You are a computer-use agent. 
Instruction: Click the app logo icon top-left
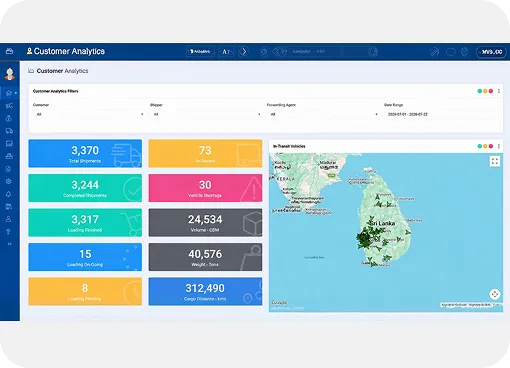click(x=10, y=51)
